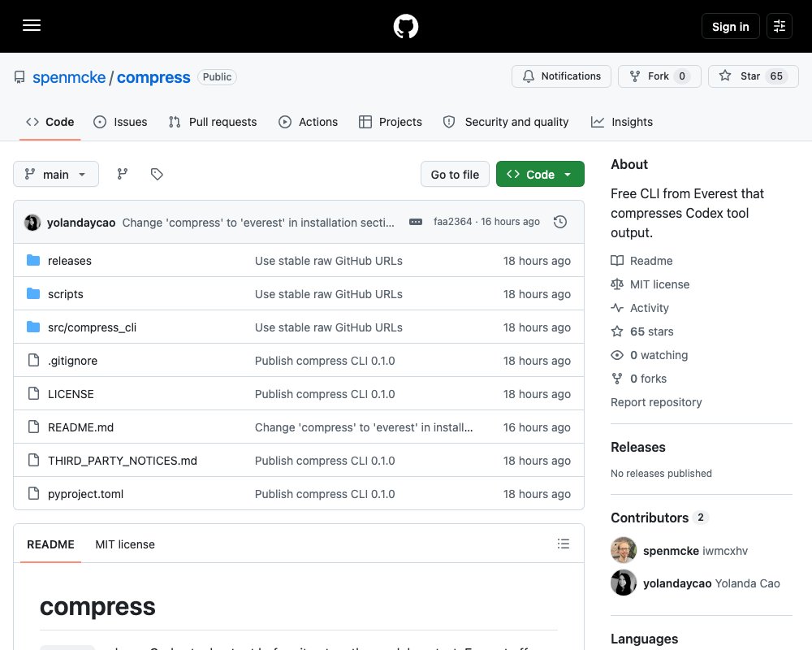The width and height of the screenshot is (812, 650).
Task: Open Security and quality tab
Action: coord(506,122)
